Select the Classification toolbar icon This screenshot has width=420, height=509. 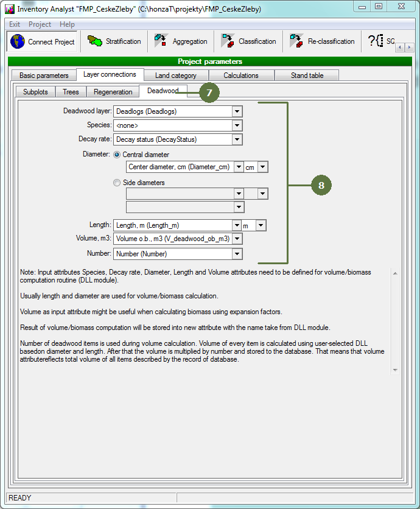(228, 41)
